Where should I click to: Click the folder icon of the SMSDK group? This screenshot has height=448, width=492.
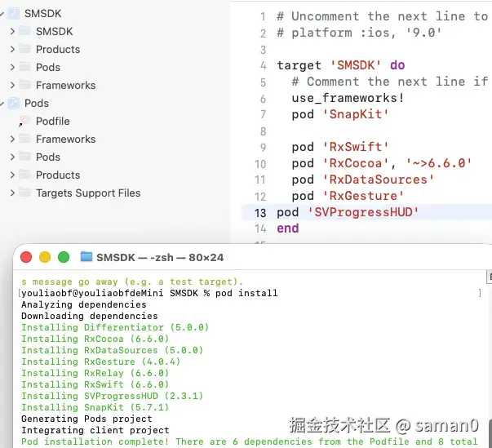tap(24, 31)
